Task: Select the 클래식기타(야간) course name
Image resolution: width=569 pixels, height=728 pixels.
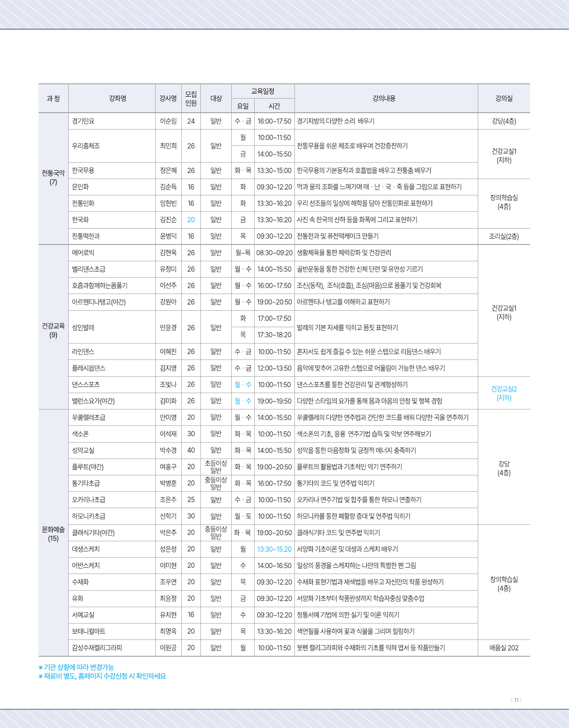Action: pos(93,533)
